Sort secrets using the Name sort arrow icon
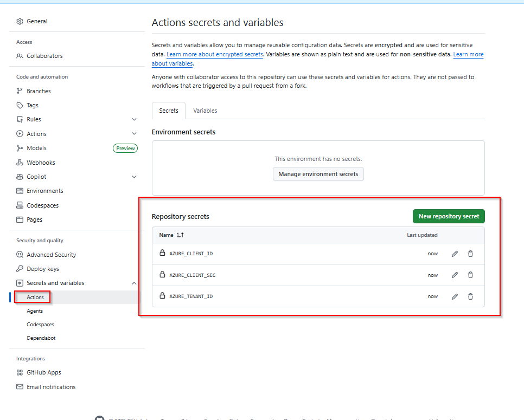This screenshot has width=524, height=420. (180, 235)
